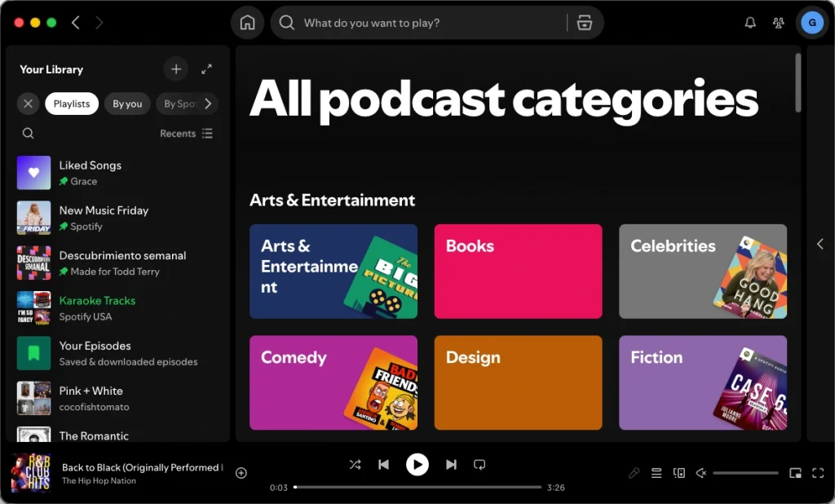835x504 pixels.
Task: Open Liked Songs playlist
Action: [x=117, y=173]
